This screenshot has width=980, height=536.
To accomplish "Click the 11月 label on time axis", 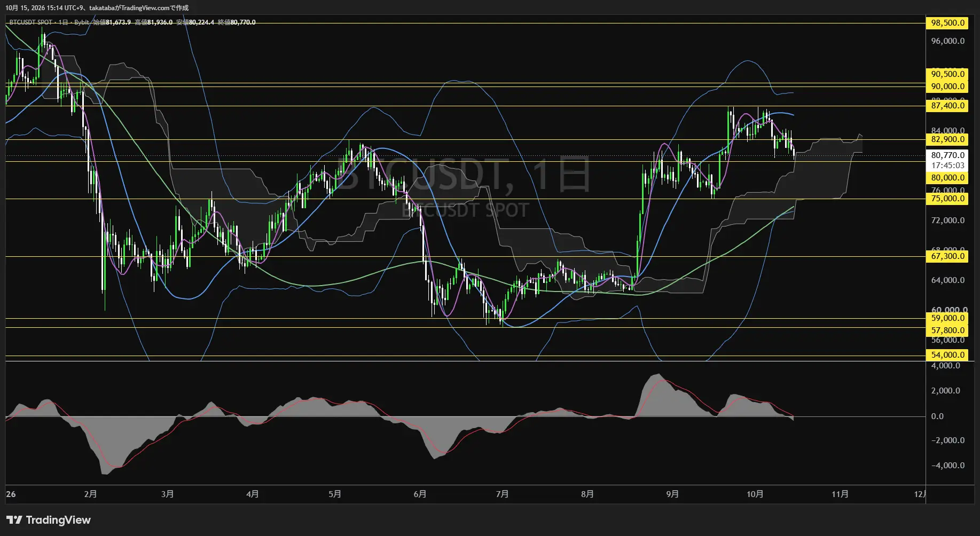I will [x=840, y=494].
